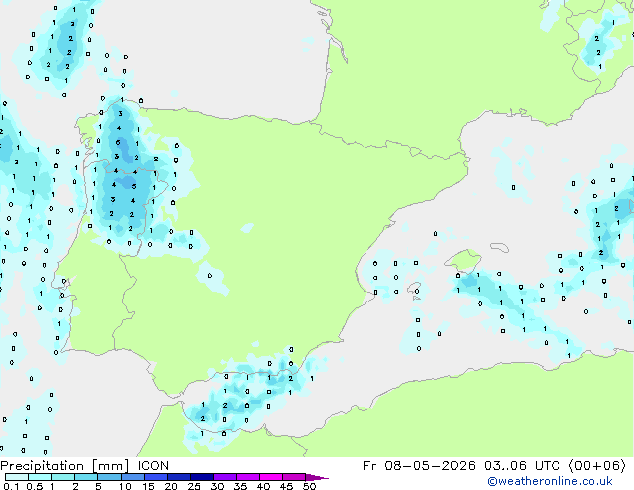Click the '(00+06)' forecast offset text
This screenshot has width=634, height=490.
[597, 466]
